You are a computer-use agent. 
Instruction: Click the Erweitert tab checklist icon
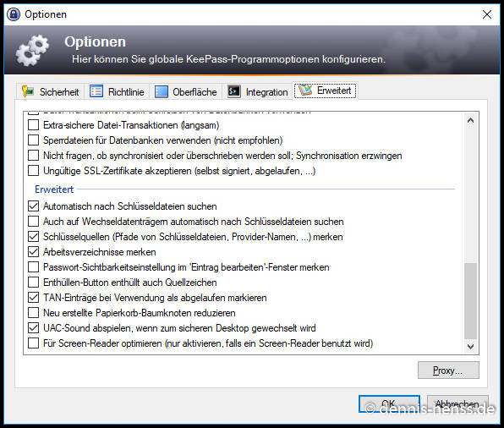tap(305, 90)
